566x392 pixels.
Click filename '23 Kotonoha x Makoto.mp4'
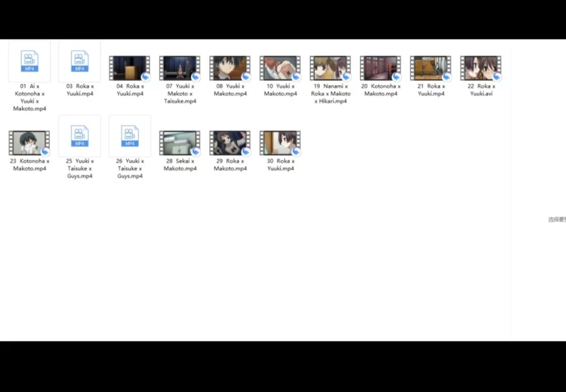(30, 165)
